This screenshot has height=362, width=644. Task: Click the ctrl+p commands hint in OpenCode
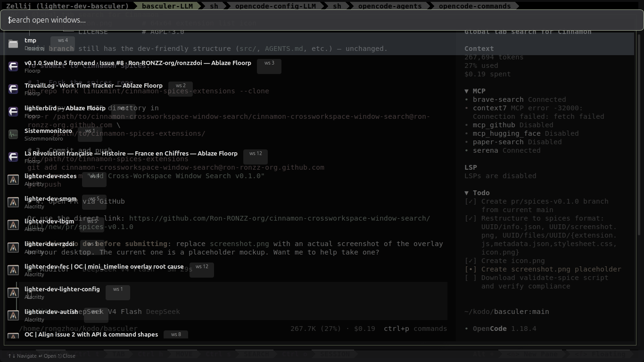(x=415, y=329)
